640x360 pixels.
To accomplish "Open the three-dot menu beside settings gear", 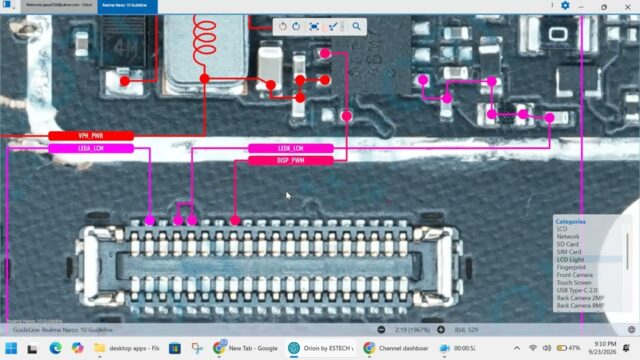I will 552,6.
